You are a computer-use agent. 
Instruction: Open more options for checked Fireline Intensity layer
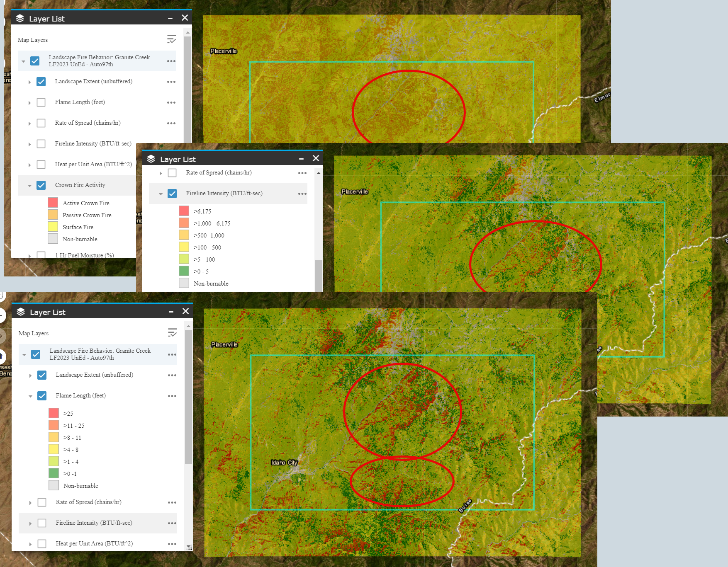coord(302,194)
